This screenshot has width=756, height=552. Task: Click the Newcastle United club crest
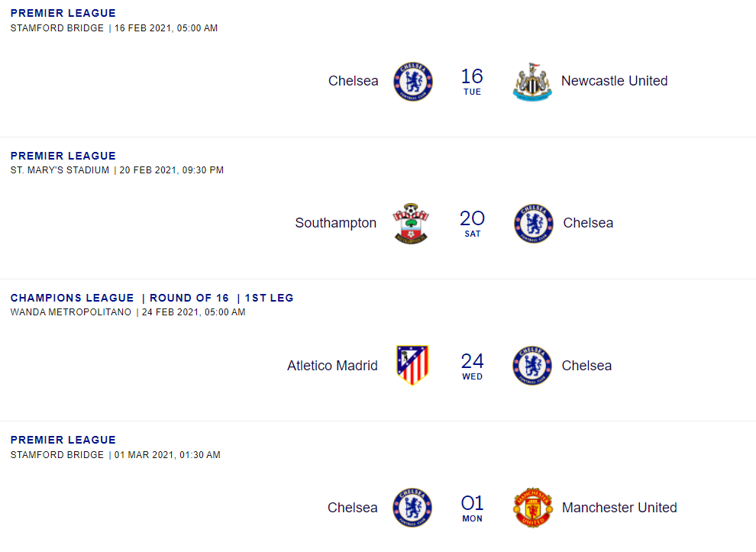532,82
